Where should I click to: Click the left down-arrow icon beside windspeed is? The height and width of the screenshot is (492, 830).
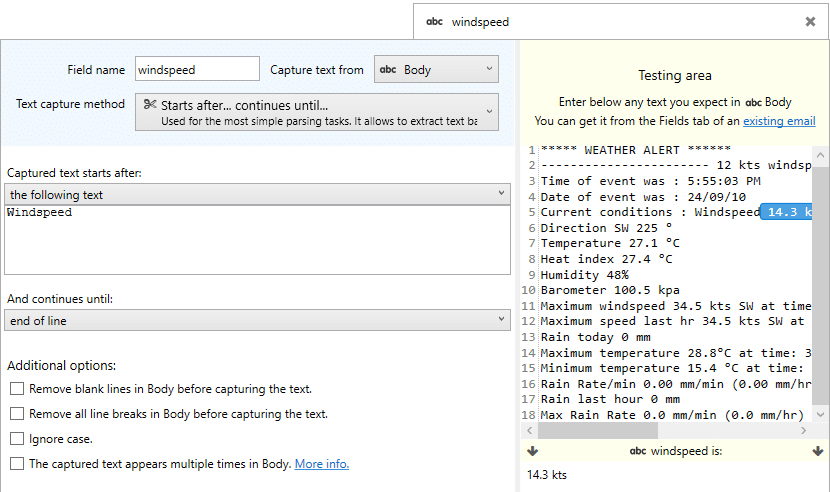point(533,451)
